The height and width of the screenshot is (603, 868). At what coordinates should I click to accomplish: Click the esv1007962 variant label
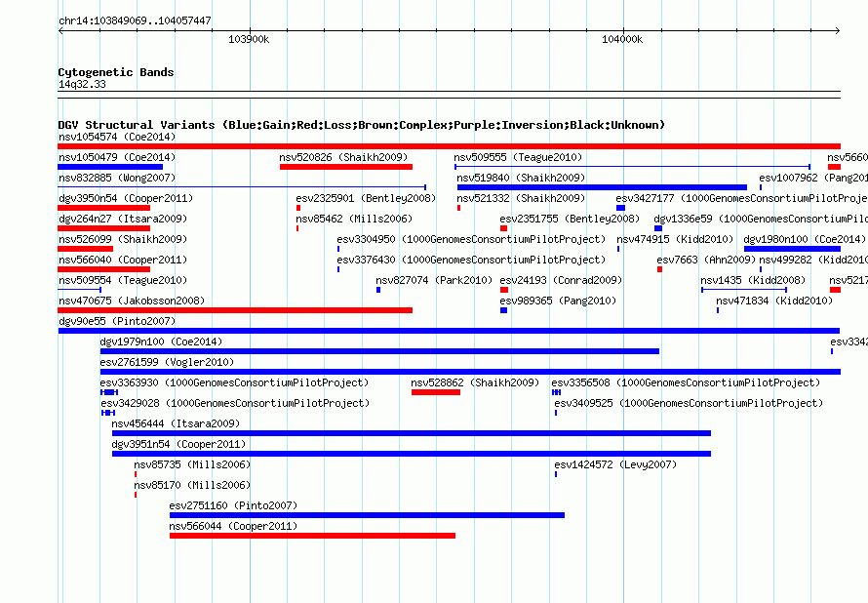click(813, 178)
